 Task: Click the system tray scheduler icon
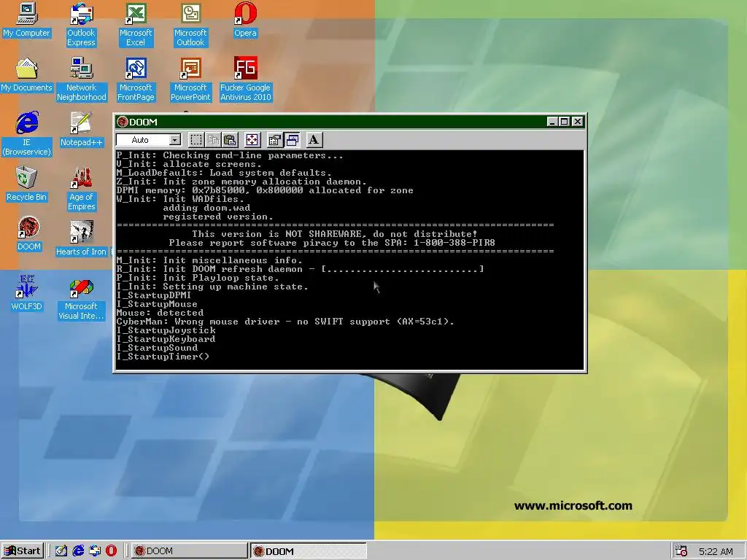coord(681,551)
